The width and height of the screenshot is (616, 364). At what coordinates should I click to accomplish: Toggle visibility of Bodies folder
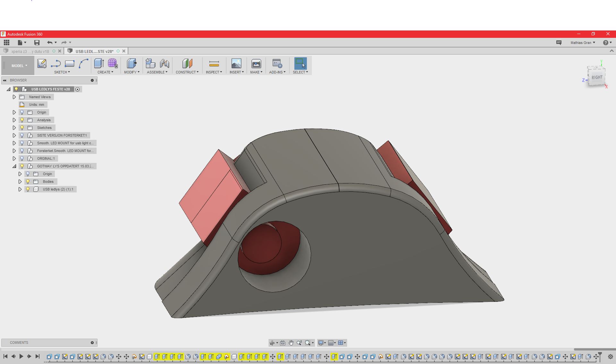28,182
